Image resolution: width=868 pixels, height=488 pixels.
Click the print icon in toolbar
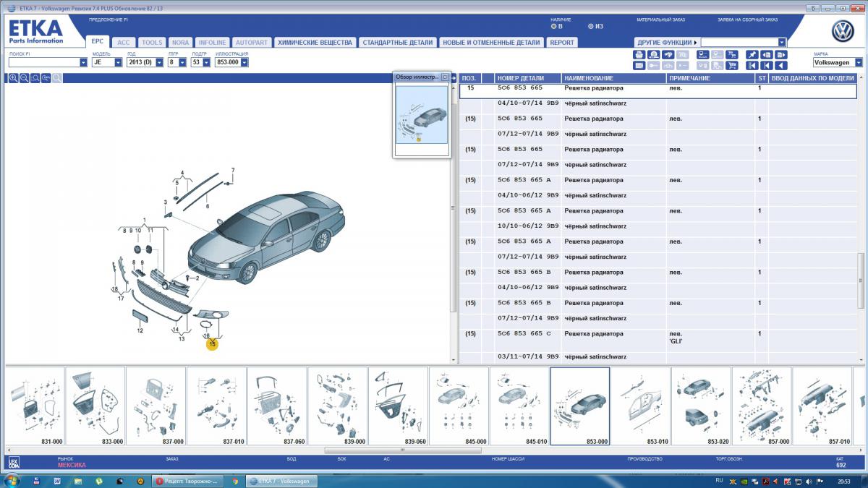point(639,54)
